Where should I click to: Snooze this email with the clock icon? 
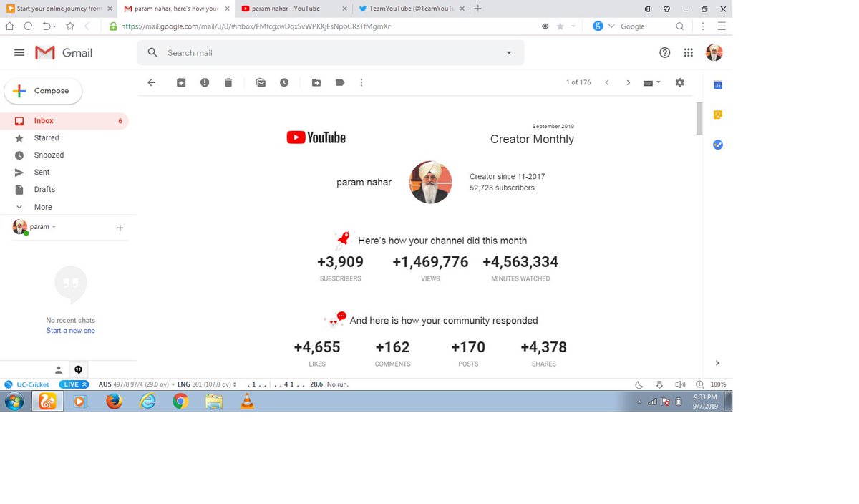pos(284,83)
